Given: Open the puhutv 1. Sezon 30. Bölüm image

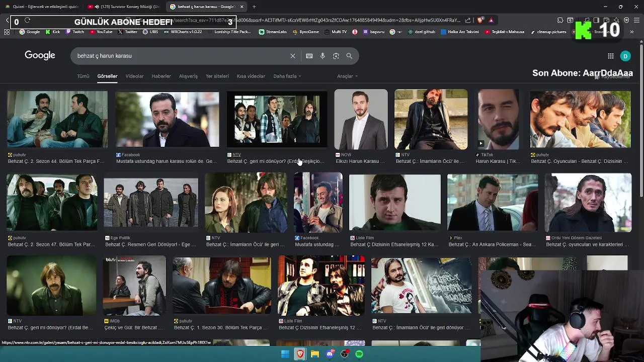Looking at the screenshot, I should pyautogui.click(x=222, y=285).
